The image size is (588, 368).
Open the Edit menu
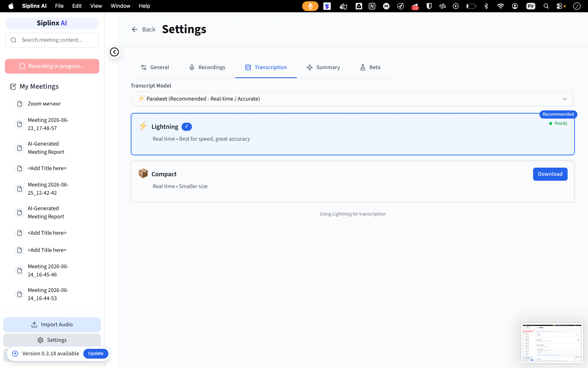click(x=77, y=6)
